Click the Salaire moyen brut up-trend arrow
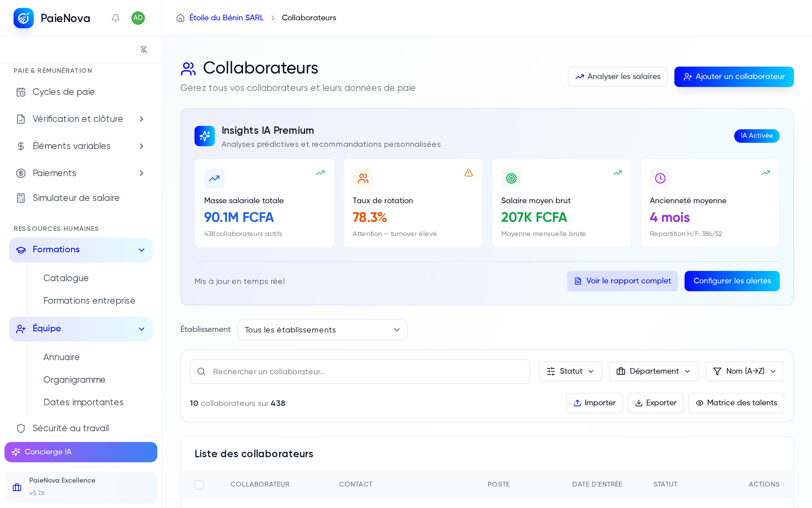Screen dimensions: 812x508 (x=617, y=173)
